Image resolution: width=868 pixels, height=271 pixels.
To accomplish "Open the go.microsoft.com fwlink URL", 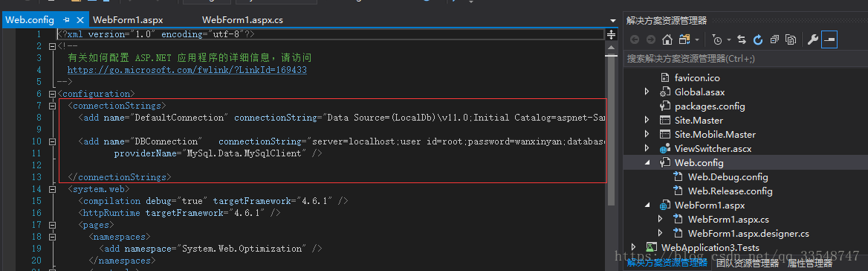I will click(x=187, y=71).
